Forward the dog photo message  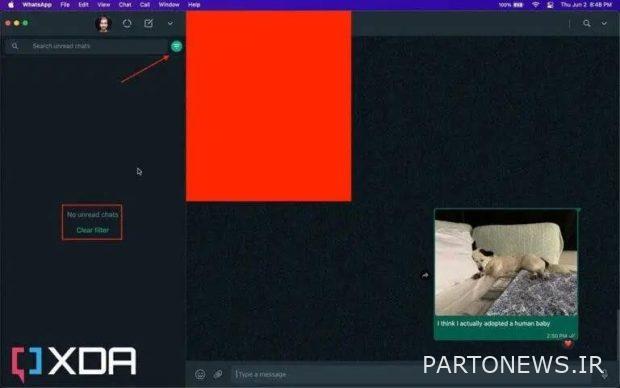tap(425, 275)
